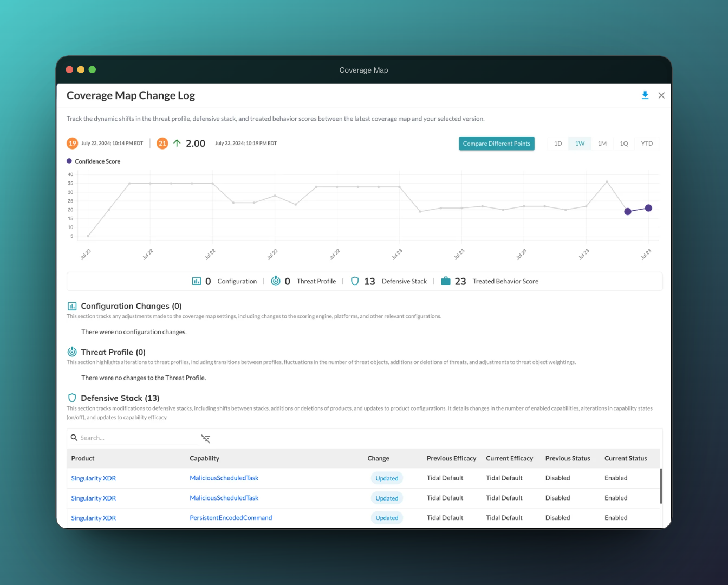Click the orange 19 score badge
Image resolution: width=728 pixels, height=585 pixels.
click(x=72, y=144)
